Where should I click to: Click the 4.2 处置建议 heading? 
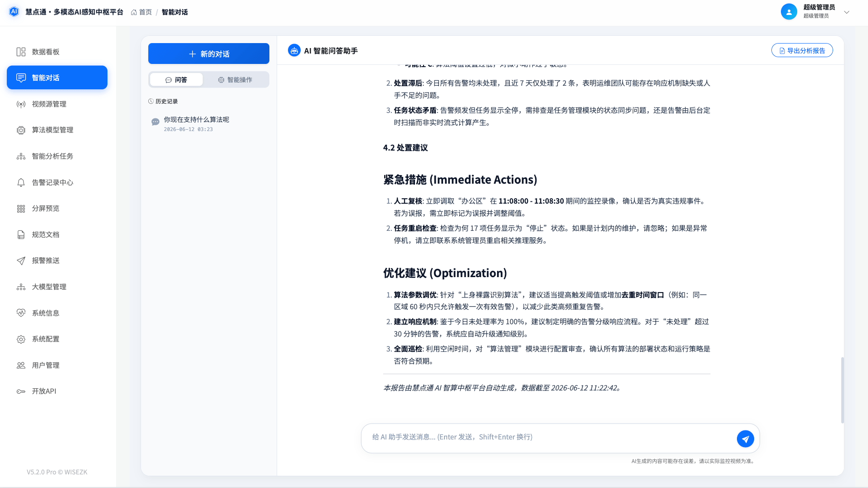tap(405, 148)
